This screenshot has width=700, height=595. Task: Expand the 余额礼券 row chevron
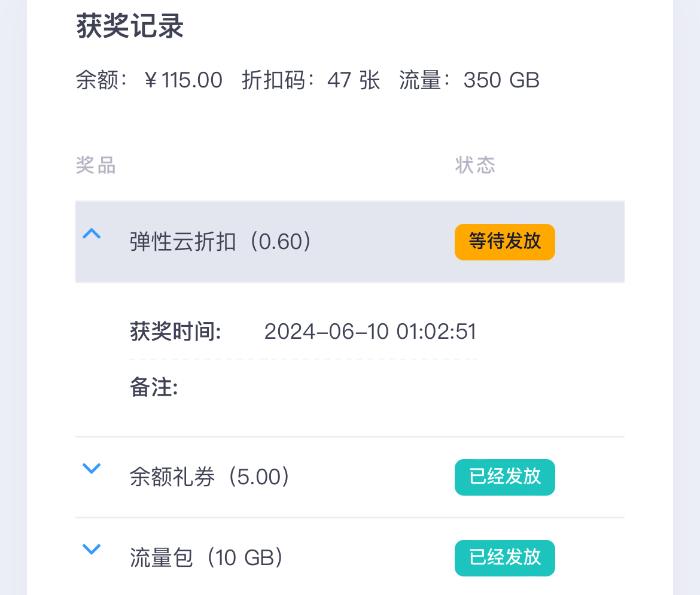[x=92, y=469]
